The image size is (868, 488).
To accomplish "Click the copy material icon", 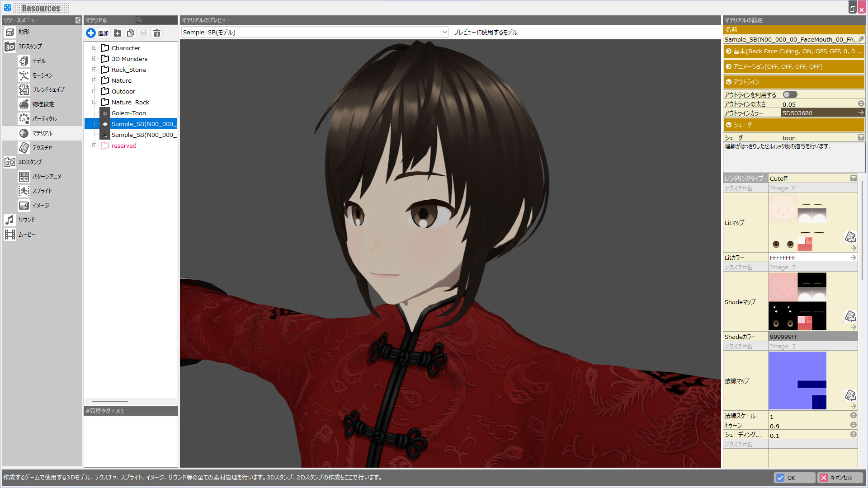I will (x=131, y=33).
